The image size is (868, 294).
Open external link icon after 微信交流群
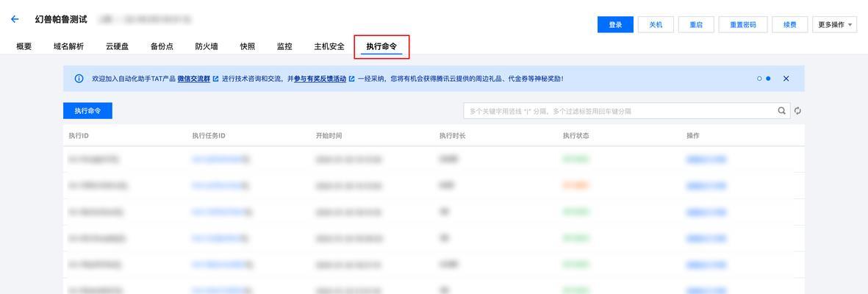point(215,79)
